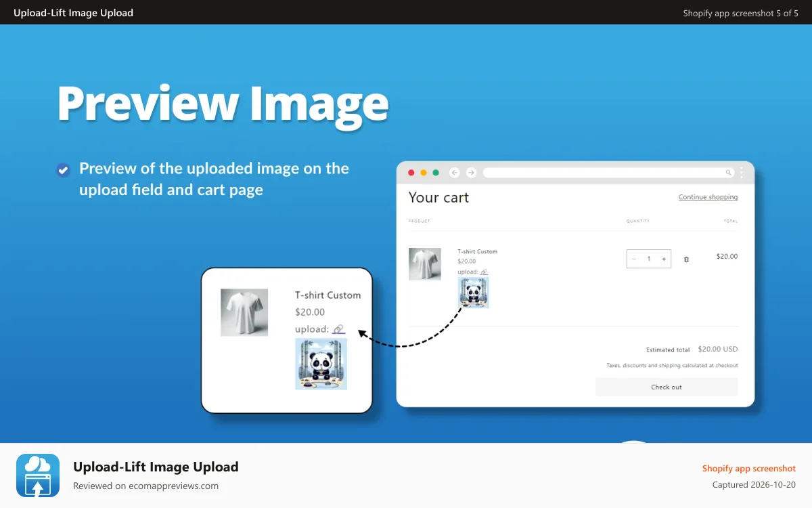This screenshot has width=812, height=508.
Task: Click the Upload-Lift app logo icon
Action: pos(38,475)
